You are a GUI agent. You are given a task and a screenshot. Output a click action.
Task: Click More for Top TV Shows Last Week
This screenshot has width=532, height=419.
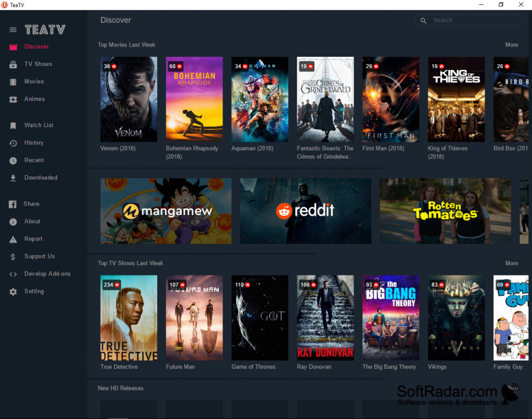[x=512, y=264]
